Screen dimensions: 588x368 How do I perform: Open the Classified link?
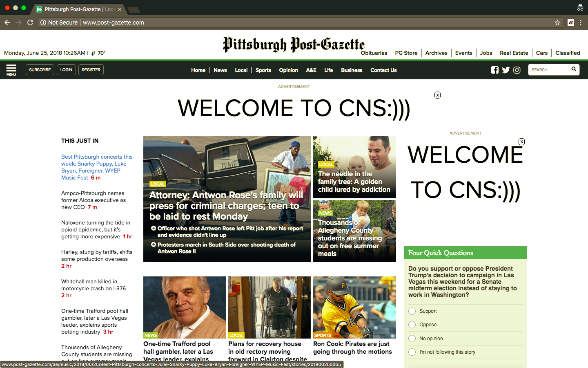click(x=568, y=53)
